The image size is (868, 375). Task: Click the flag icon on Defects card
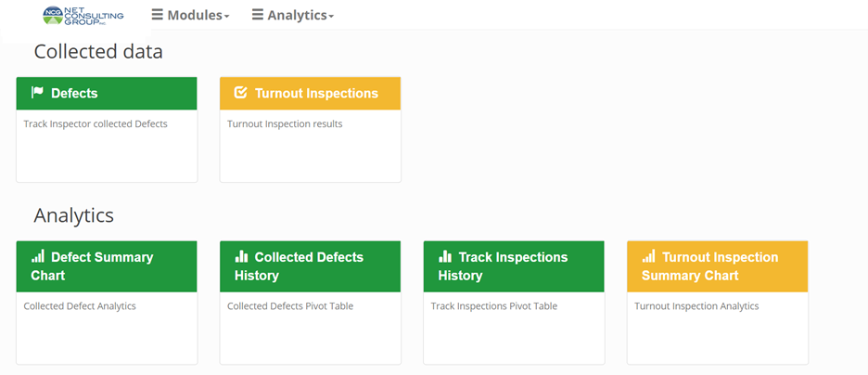(x=37, y=93)
